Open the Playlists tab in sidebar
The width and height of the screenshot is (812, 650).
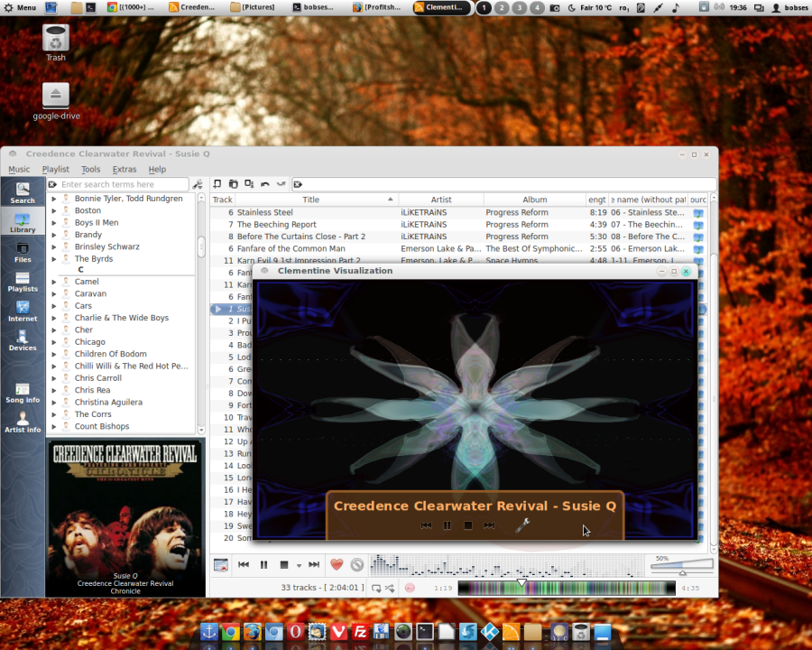click(23, 282)
